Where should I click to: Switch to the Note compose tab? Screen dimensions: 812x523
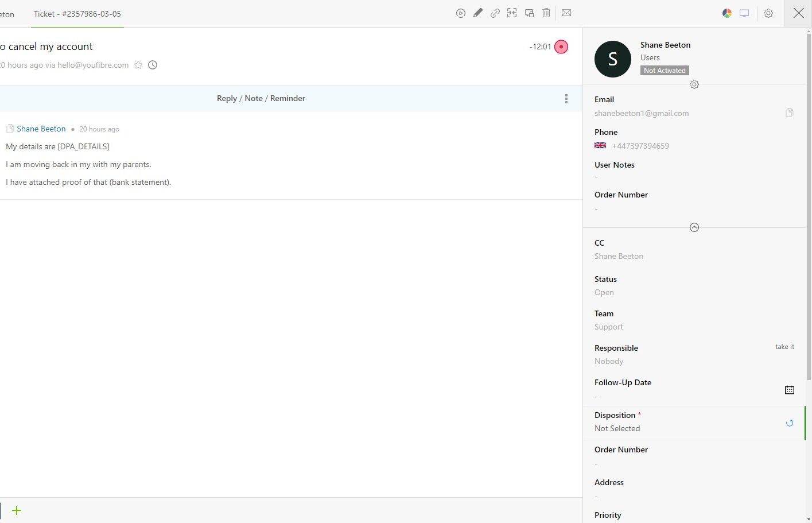(x=253, y=98)
